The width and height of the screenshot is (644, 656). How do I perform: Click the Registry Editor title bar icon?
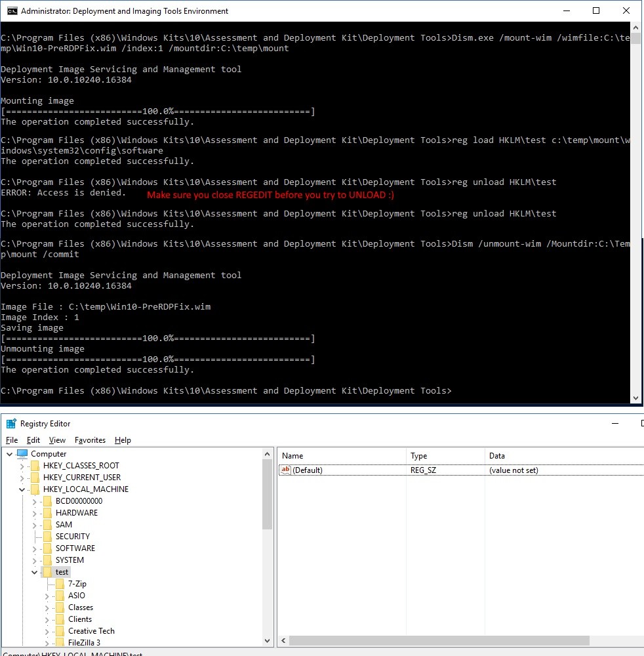pos(10,424)
